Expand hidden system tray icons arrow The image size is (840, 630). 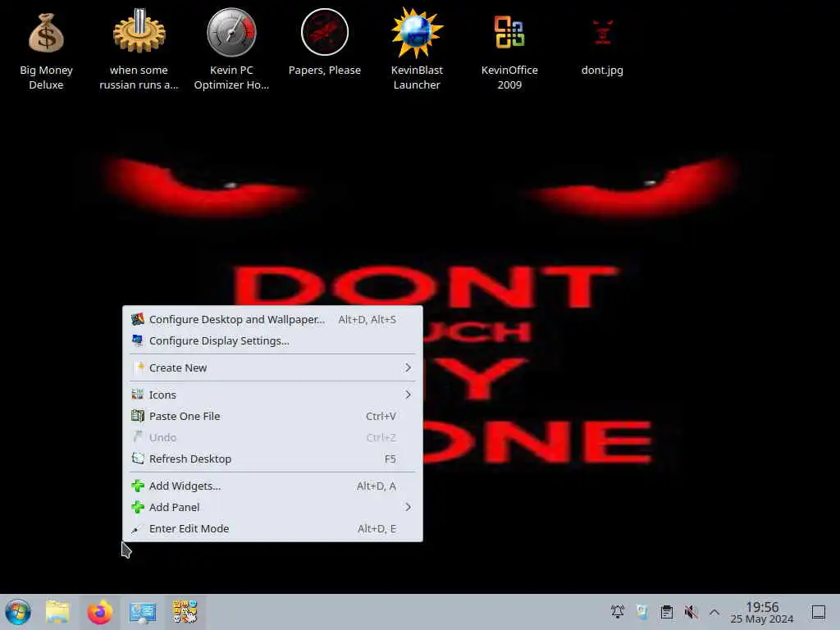[714, 612]
